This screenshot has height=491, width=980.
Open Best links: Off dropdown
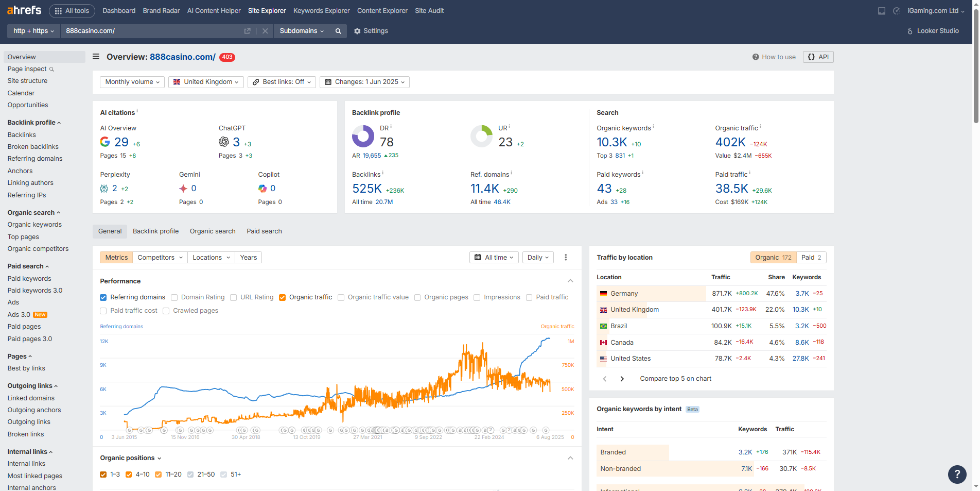click(x=282, y=82)
